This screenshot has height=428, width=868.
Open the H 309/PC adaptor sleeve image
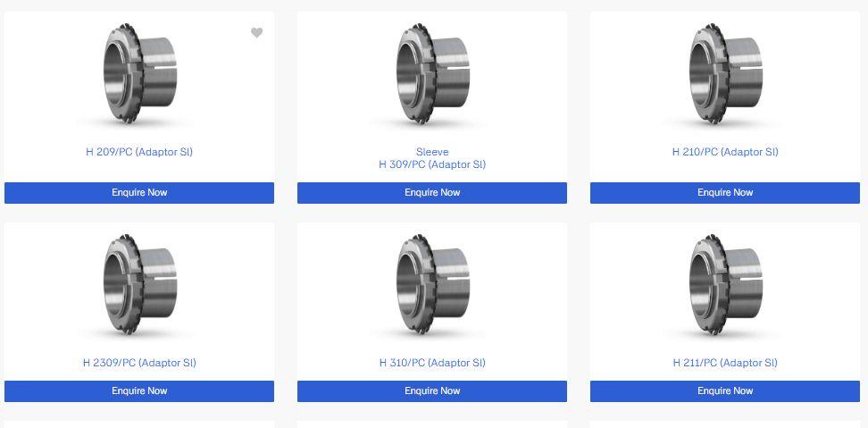tap(432, 73)
